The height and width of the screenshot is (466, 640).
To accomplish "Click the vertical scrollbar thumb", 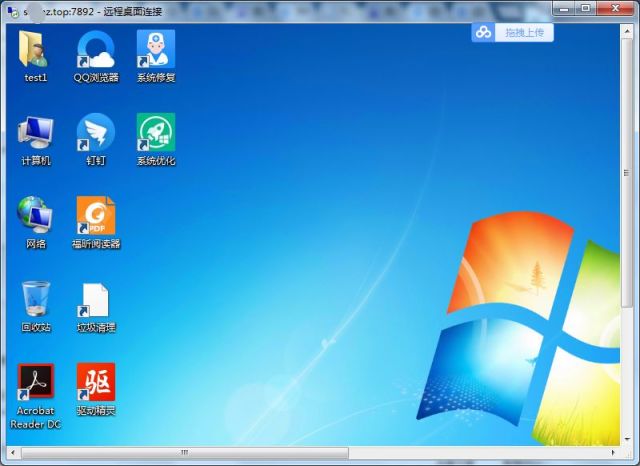I will (x=627, y=173).
